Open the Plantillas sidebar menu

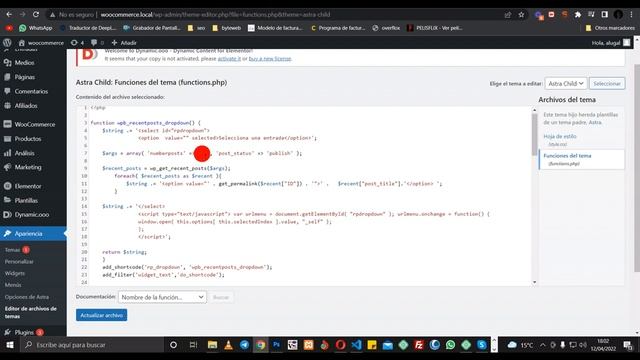pyautogui.click(x=26, y=200)
